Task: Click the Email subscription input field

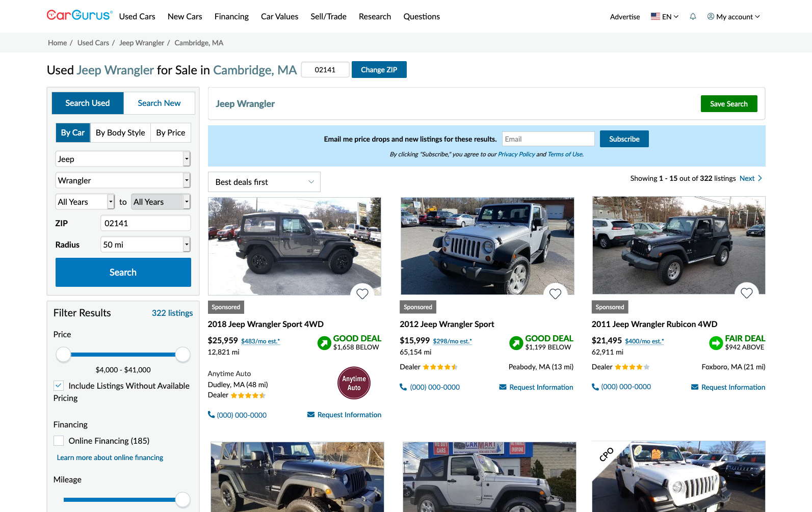Action: click(x=548, y=139)
